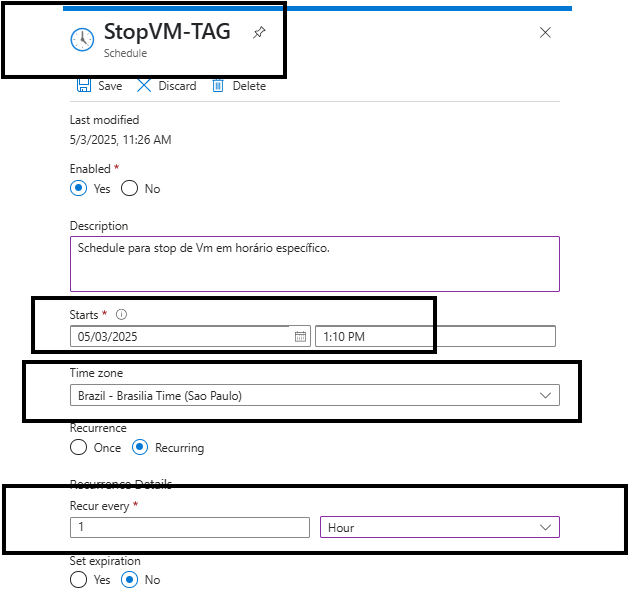Click the Recur every number field
This screenshot has height=596, width=628.
[x=190, y=527]
